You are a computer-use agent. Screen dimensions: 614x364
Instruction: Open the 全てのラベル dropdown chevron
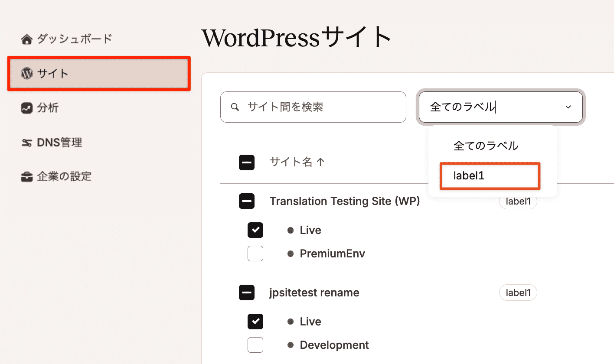pyautogui.click(x=568, y=107)
